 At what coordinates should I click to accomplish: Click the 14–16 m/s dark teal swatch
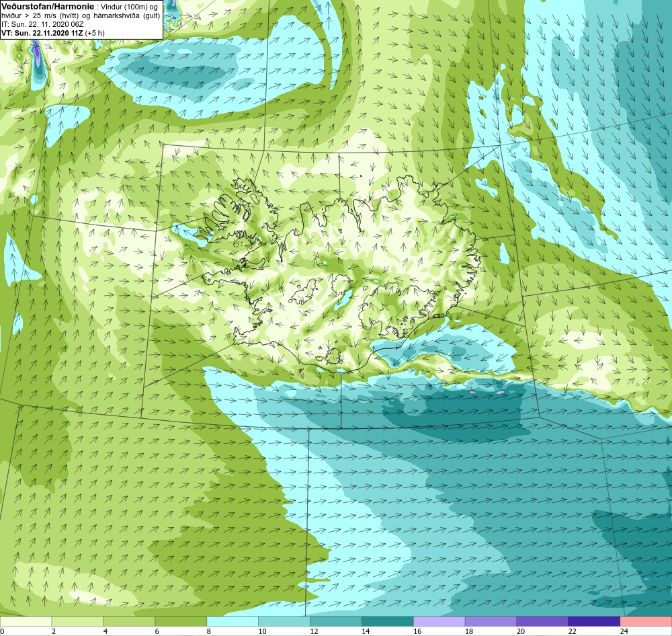click(388, 621)
